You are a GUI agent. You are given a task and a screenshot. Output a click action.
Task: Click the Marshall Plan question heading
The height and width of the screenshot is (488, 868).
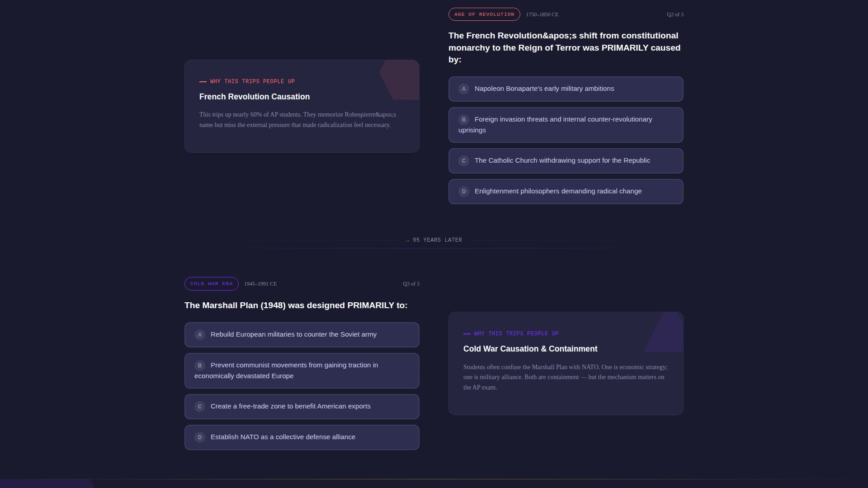click(x=296, y=305)
